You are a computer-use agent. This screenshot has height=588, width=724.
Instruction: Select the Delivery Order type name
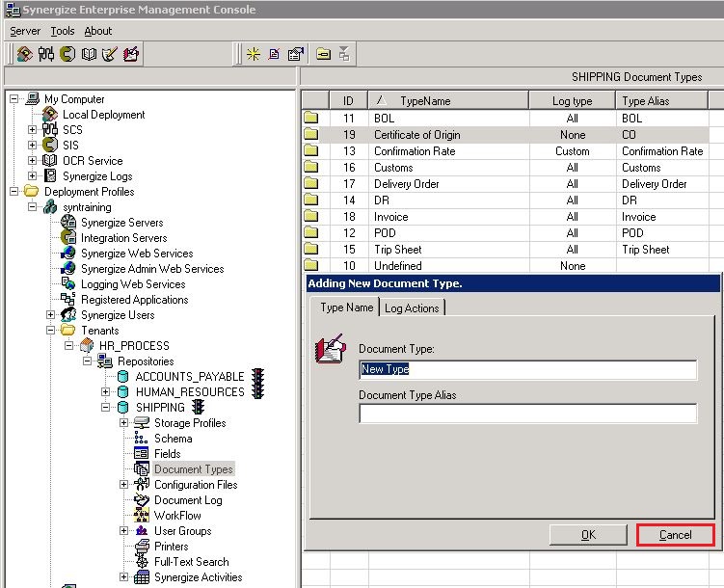(406, 184)
